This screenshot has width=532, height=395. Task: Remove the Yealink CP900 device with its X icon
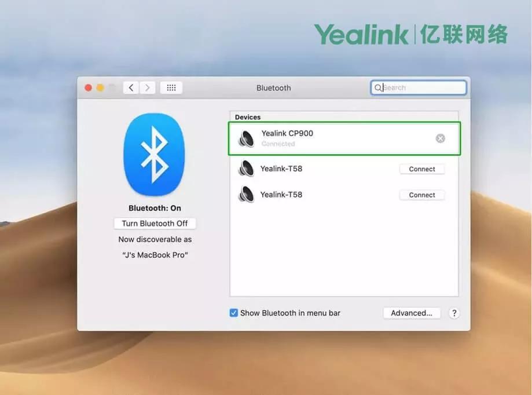tap(440, 138)
